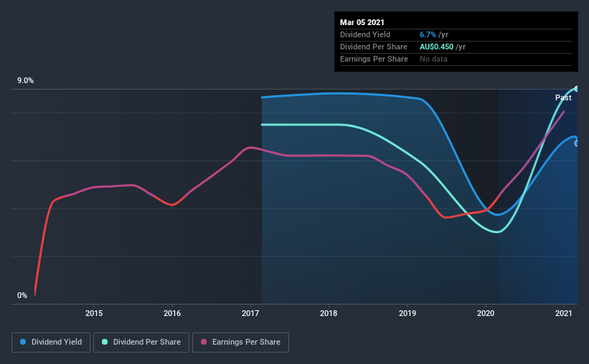The image size is (589, 364).
Task: Toggle the Earnings Per Share legend button
Action: 240,343
